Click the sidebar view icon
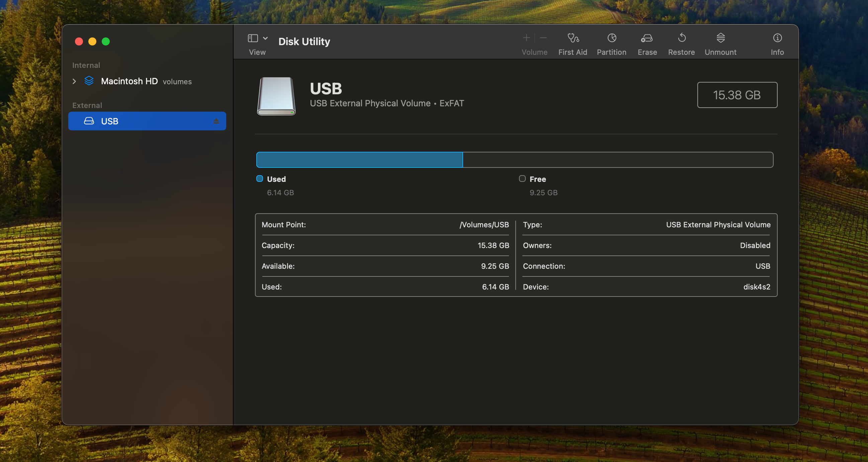Screen dimensions: 868x462 [252, 38]
